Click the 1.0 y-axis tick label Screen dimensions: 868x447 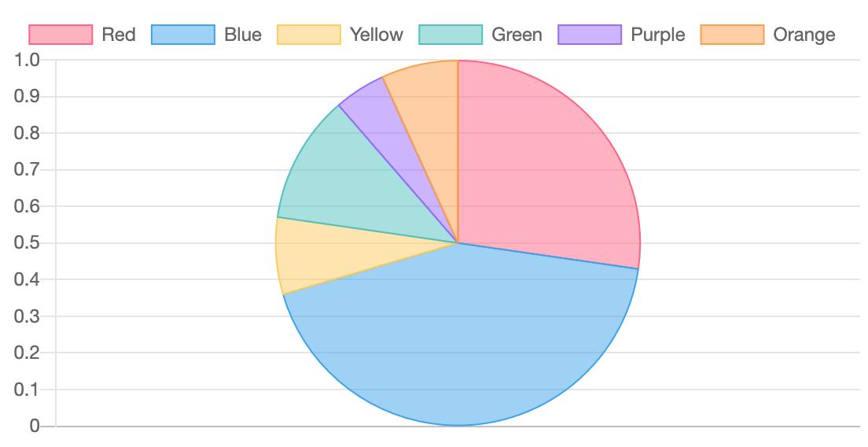tap(28, 60)
